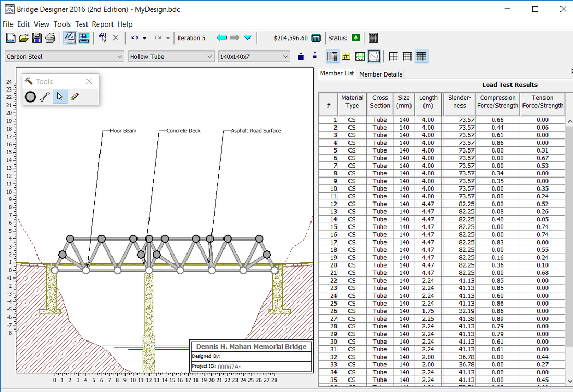Open the Edit menu
573x392 pixels.
(23, 24)
